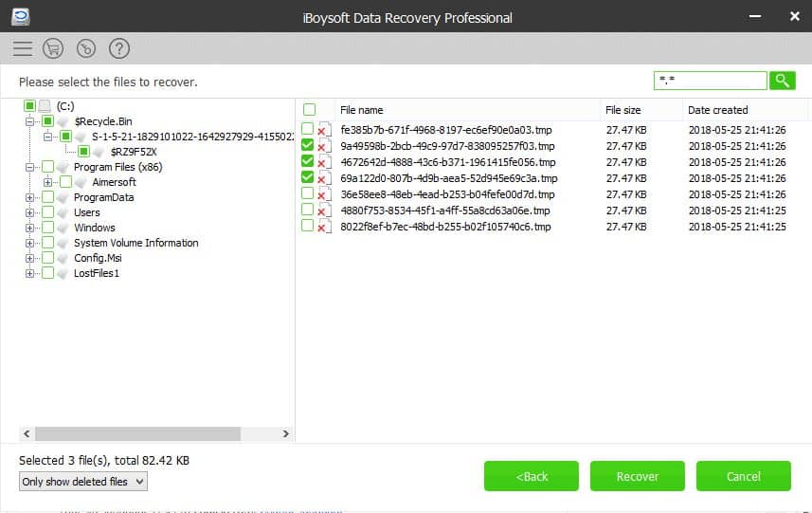Check the Windows folder checkbox
This screenshot has width=812, height=513.
[47, 228]
